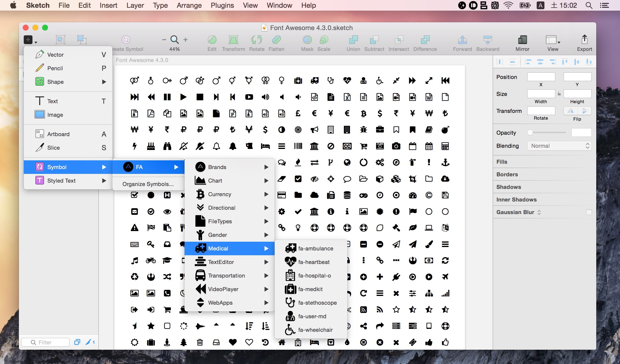Click the Forward arrangement icon

point(463,40)
